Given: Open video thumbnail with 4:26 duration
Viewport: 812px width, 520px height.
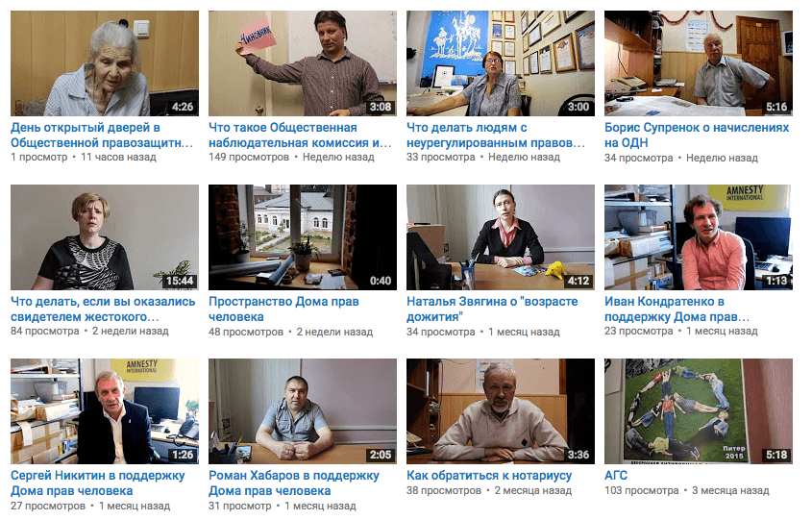Looking at the screenshot, I should [x=105, y=63].
